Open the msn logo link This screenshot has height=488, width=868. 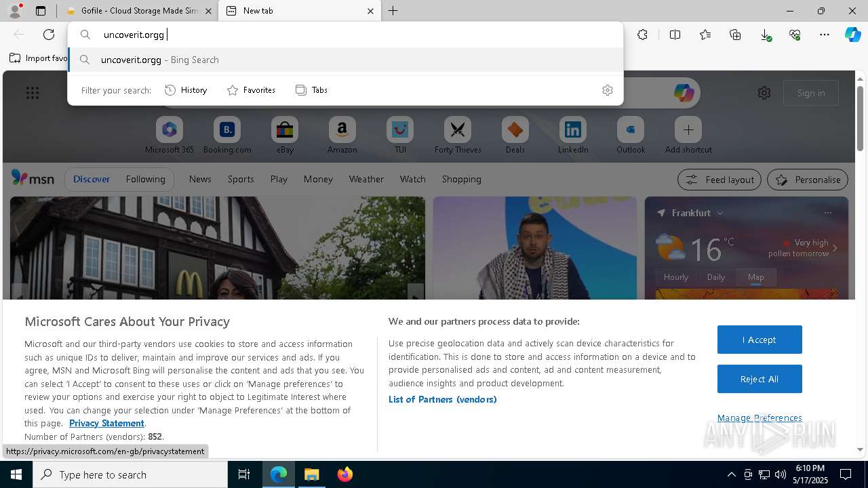[x=33, y=178]
